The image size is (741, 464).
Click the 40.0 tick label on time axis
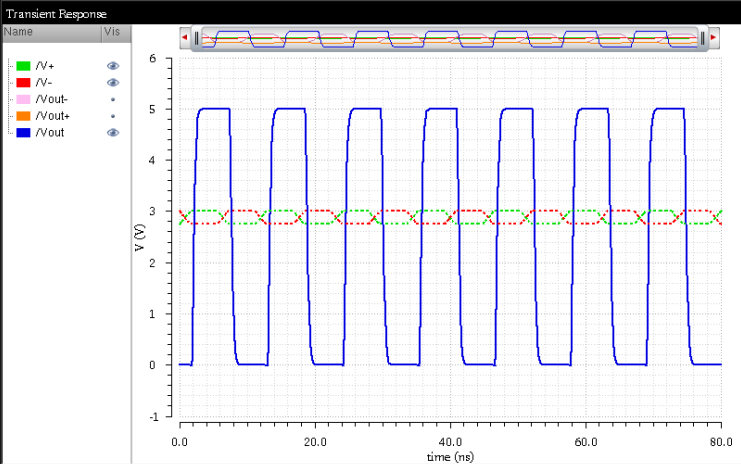click(450, 442)
